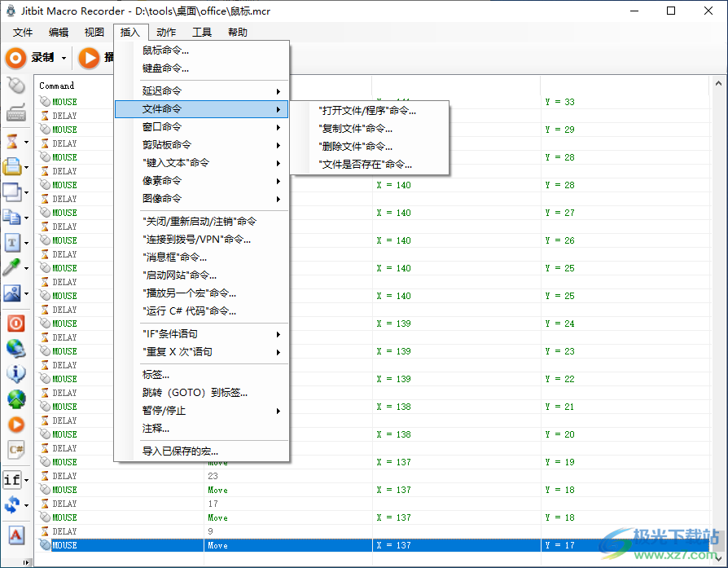Select "打开文件/程序"命令... submenu item
The width and height of the screenshot is (728, 568).
[x=370, y=111]
